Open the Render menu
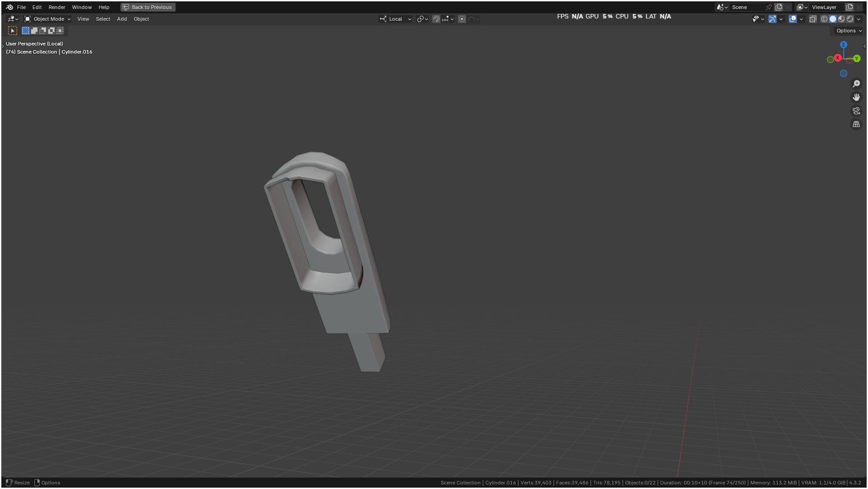Image resolution: width=868 pixels, height=489 pixels. tap(57, 7)
